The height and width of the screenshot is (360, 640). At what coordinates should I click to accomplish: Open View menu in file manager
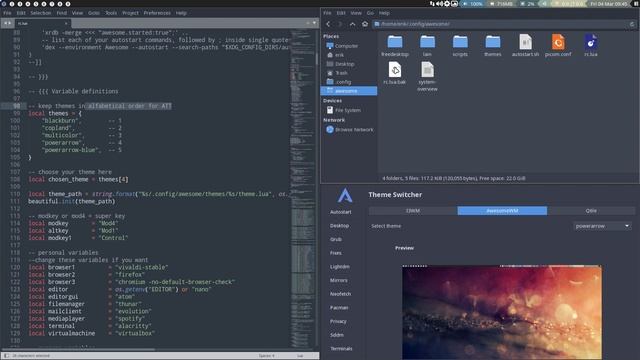coord(356,13)
